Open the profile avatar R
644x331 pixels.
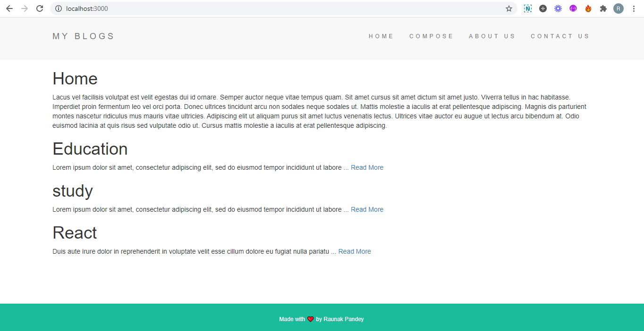pos(619,8)
